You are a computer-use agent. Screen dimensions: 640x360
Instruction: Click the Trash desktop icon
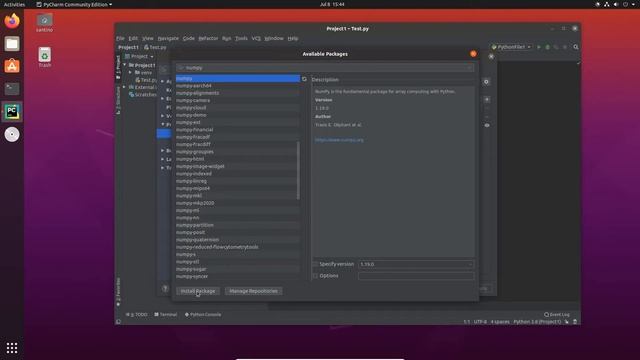click(44, 57)
